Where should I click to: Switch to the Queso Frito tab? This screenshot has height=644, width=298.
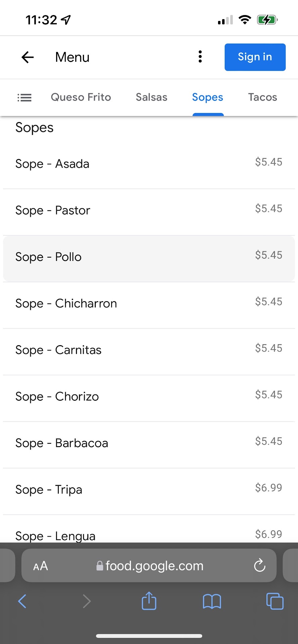pyautogui.click(x=81, y=97)
